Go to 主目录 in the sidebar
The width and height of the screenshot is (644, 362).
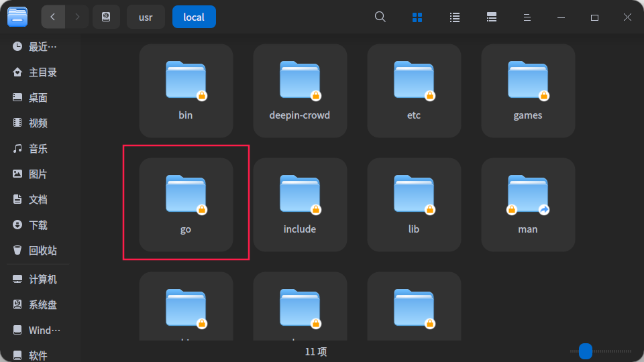(36, 72)
